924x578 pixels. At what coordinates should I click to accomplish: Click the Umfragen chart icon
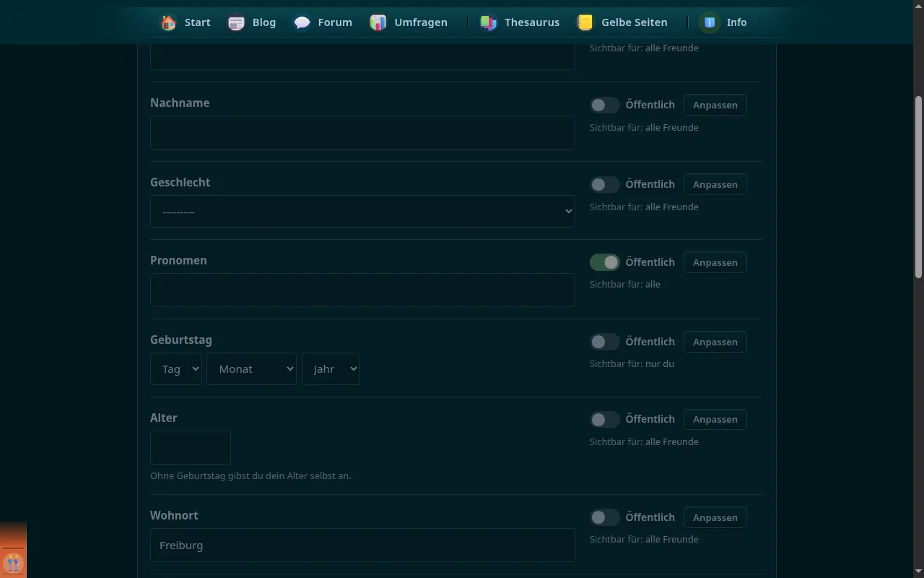[x=378, y=22]
